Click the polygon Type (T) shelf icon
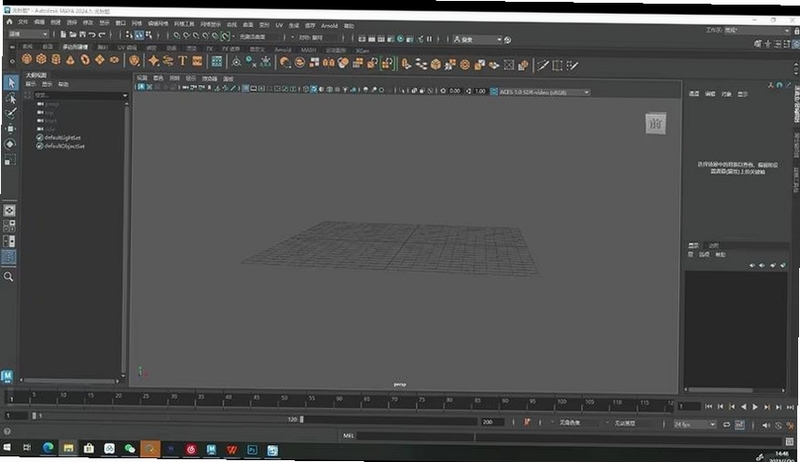This screenshot has width=800, height=462. click(183, 61)
